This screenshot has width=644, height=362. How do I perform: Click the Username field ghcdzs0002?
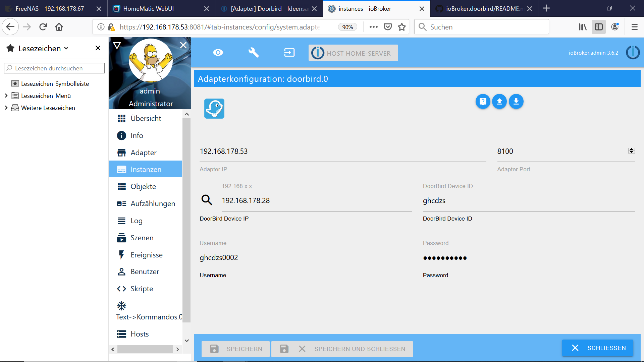pyautogui.click(x=306, y=258)
